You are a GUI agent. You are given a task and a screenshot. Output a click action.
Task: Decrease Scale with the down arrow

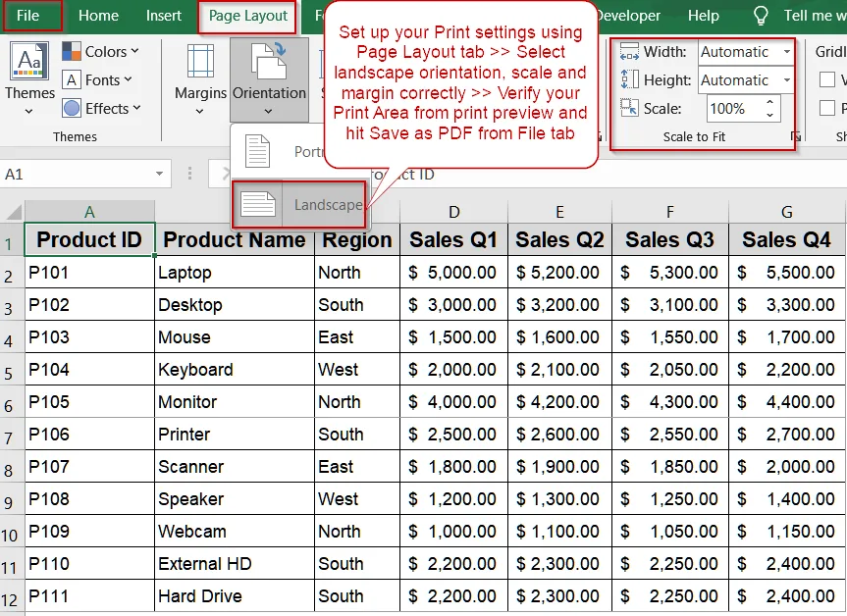click(769, 115)
